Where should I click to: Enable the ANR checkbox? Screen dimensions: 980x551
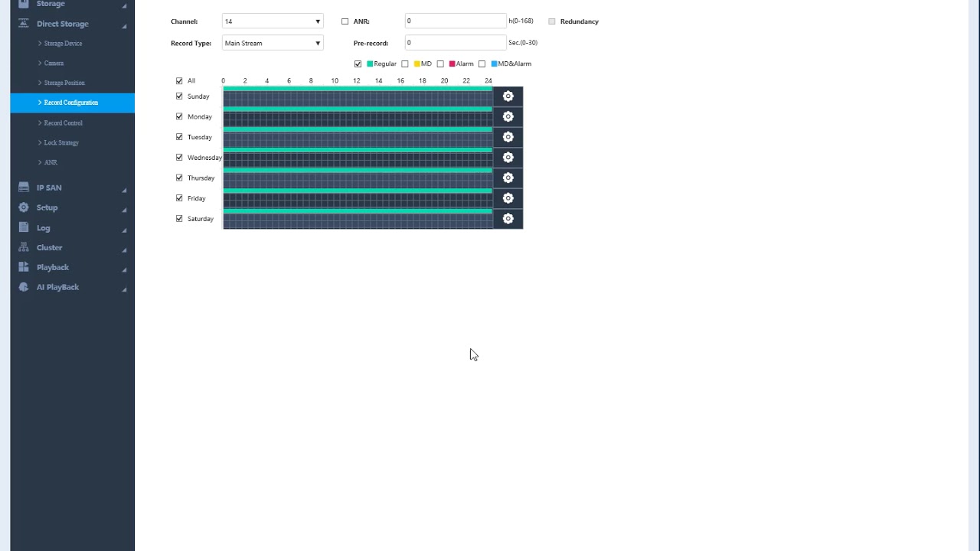pyautogui.click(x=345, y=21)
